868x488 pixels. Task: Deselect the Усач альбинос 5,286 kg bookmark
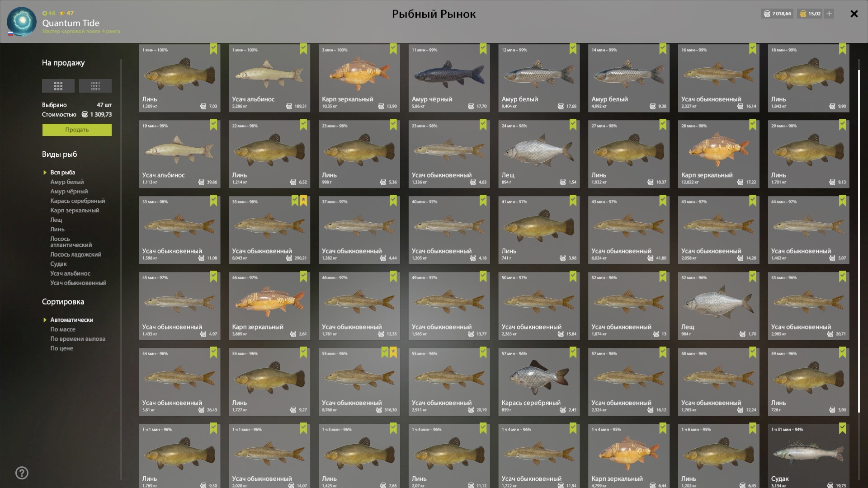(x=303, y=48)
